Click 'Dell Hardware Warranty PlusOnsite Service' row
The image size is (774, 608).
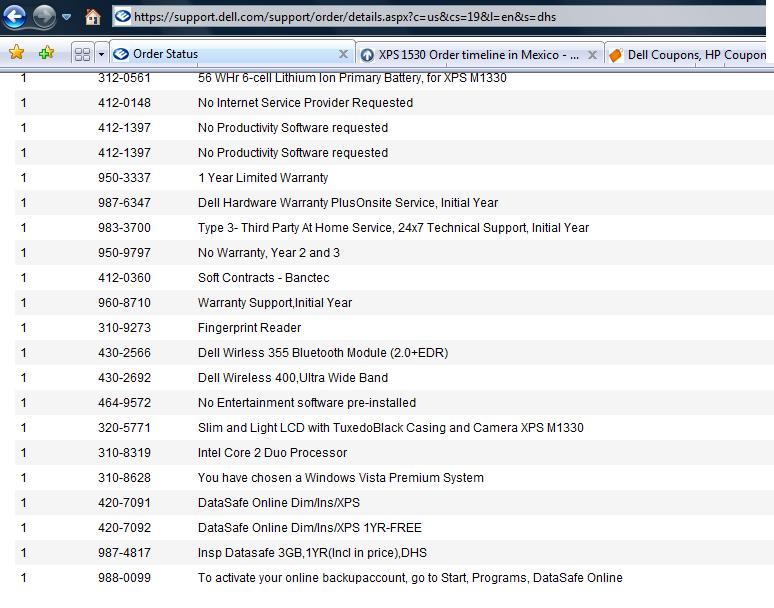pos(394,203)
